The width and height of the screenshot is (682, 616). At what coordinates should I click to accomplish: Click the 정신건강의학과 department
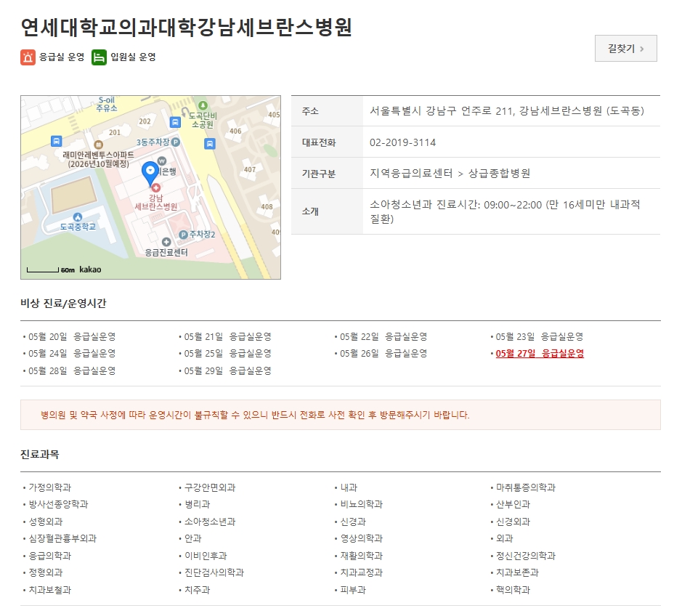(527, 556)
